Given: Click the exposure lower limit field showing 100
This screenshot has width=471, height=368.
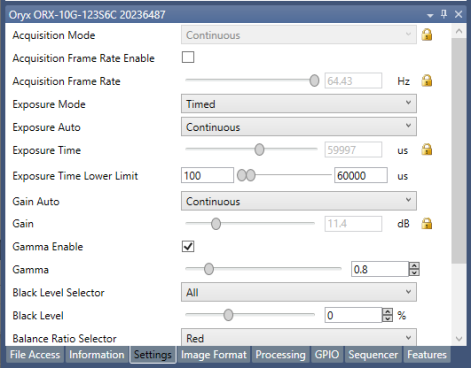Looking at the screenshot, I should [x=207, y=175].
